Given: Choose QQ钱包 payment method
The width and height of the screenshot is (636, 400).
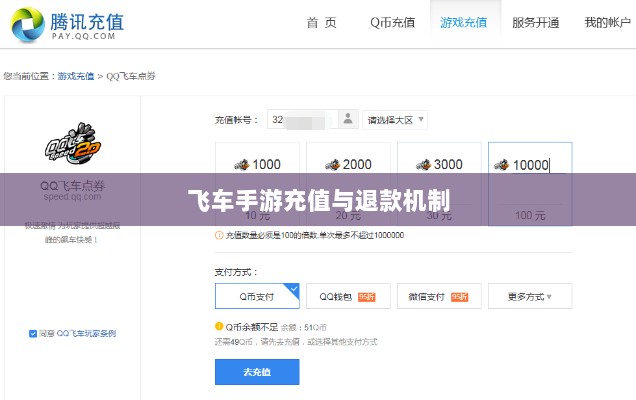Looking at the screenshot, I should [x=348, y=296].
